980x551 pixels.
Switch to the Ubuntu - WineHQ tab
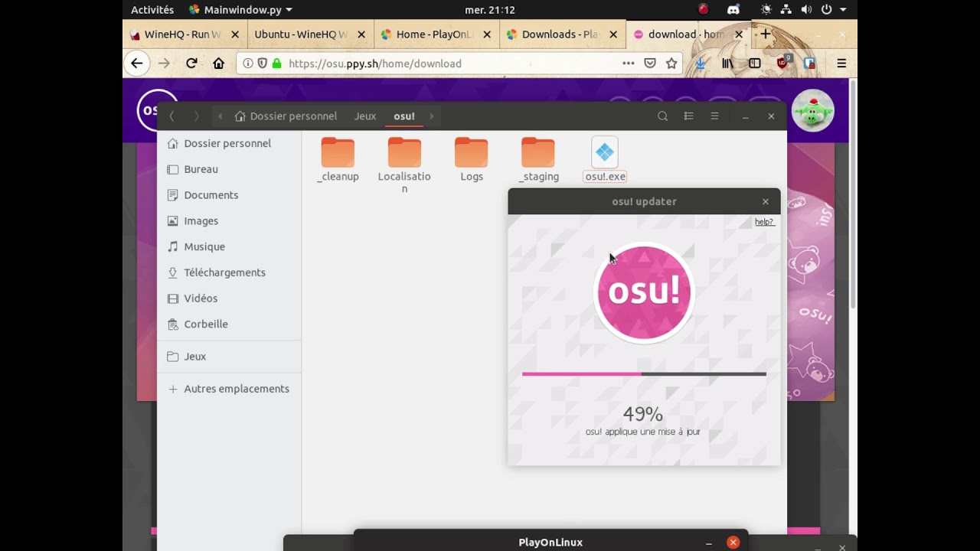tap(310, 34)
